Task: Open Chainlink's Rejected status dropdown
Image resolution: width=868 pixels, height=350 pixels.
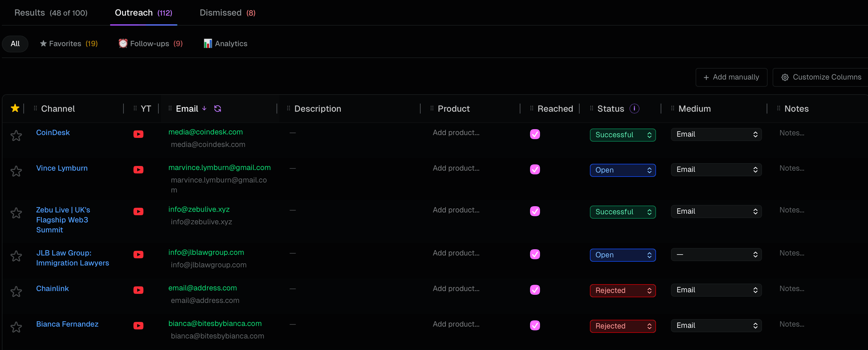Action: (623, 291)
